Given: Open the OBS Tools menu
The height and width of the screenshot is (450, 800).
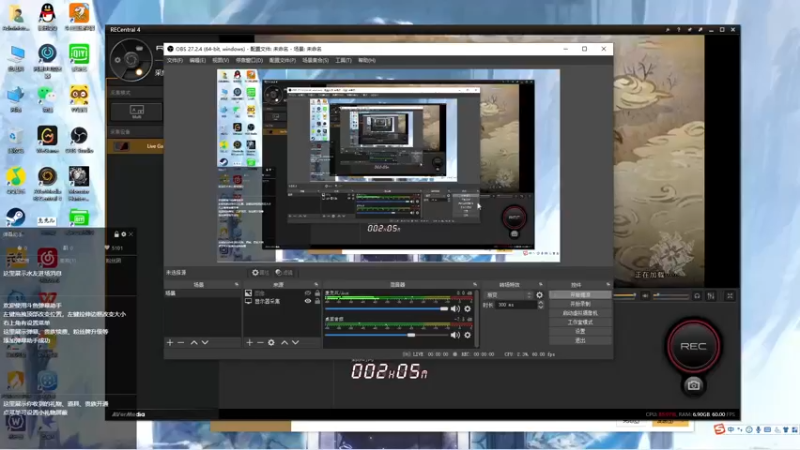Looking at the screenshot, I should click(x=343, y=60).
